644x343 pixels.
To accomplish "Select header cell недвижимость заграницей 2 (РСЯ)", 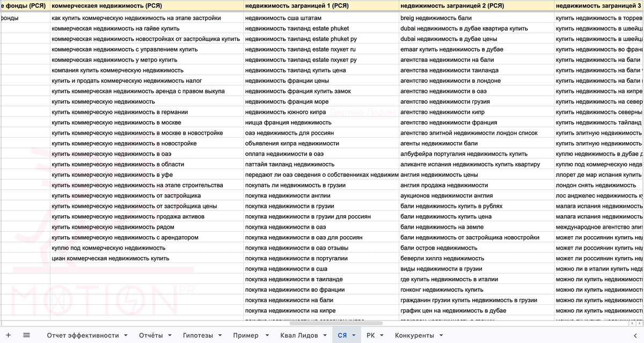I will coord(477,6).
